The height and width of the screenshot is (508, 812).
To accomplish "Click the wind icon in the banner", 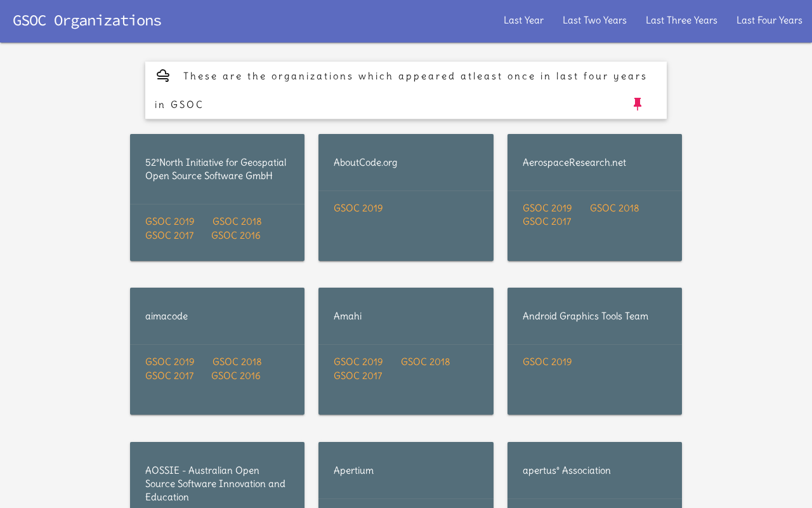I will point(163,76).
